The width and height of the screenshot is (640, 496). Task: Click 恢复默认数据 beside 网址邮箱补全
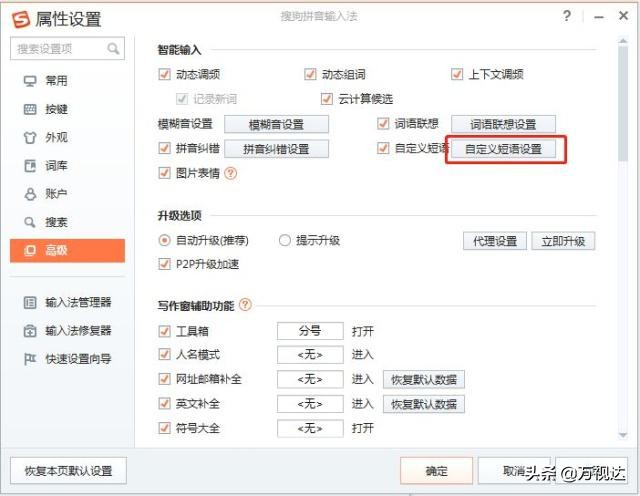[x=424, y=380]
